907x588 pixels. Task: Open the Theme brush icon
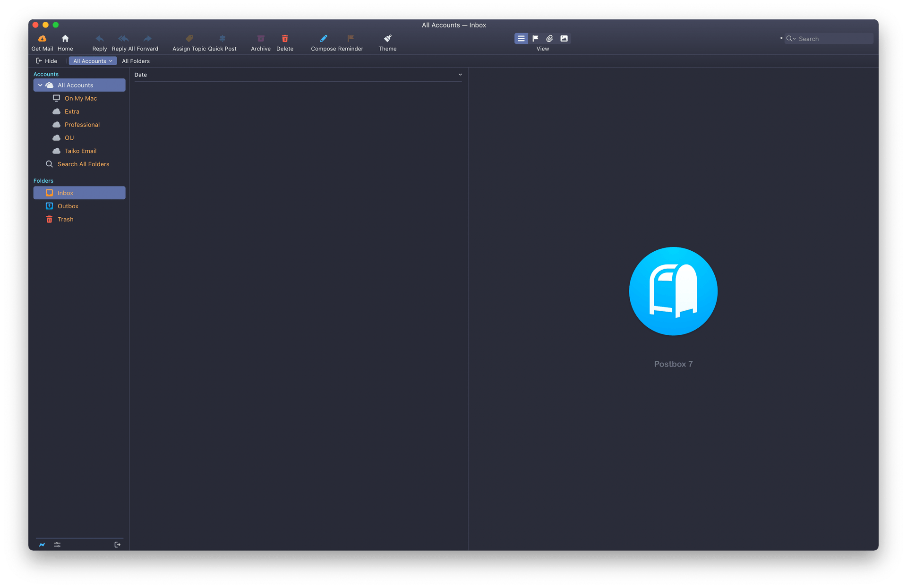coord(387,39)
